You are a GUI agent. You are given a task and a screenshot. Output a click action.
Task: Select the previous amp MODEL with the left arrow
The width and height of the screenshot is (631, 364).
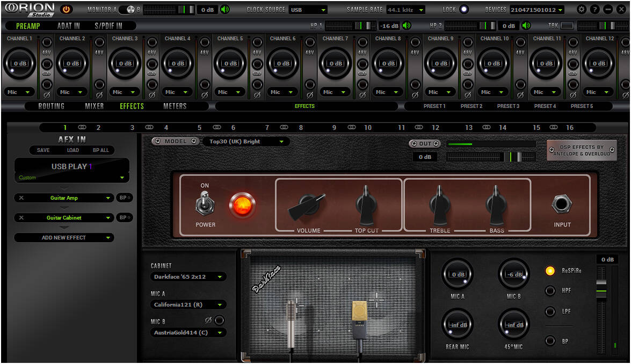157,141
